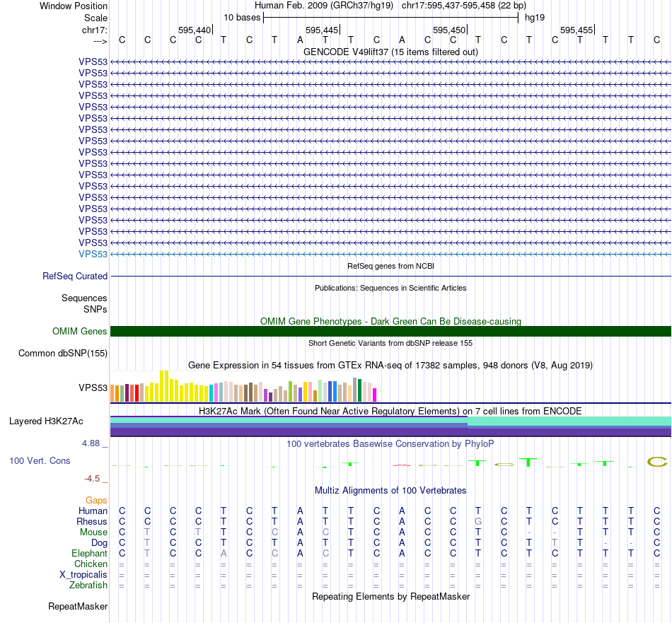This screenshot has width=672, height=623.
Task: Click the magenta last bar in GTEx chart
Action: click(x=375, y=395)
